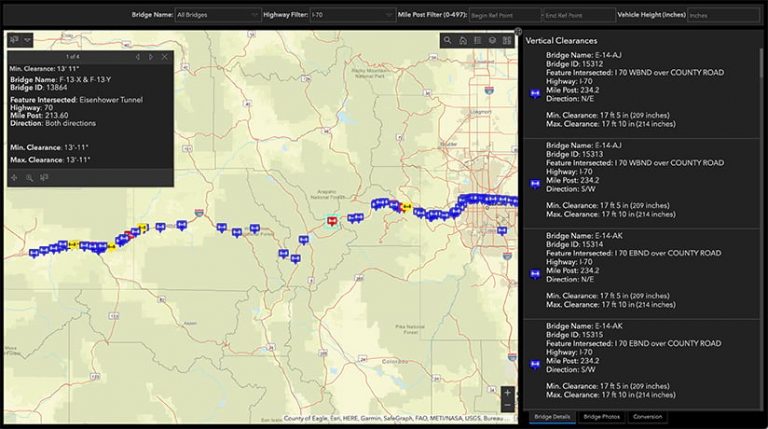Click 'Direction: Both directions' in popup

point(53,123)
